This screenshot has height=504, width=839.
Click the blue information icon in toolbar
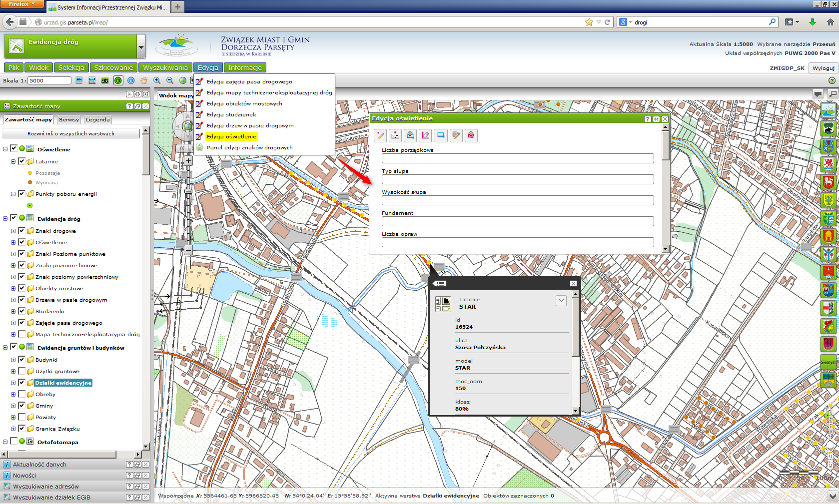(x=131, y=80)
